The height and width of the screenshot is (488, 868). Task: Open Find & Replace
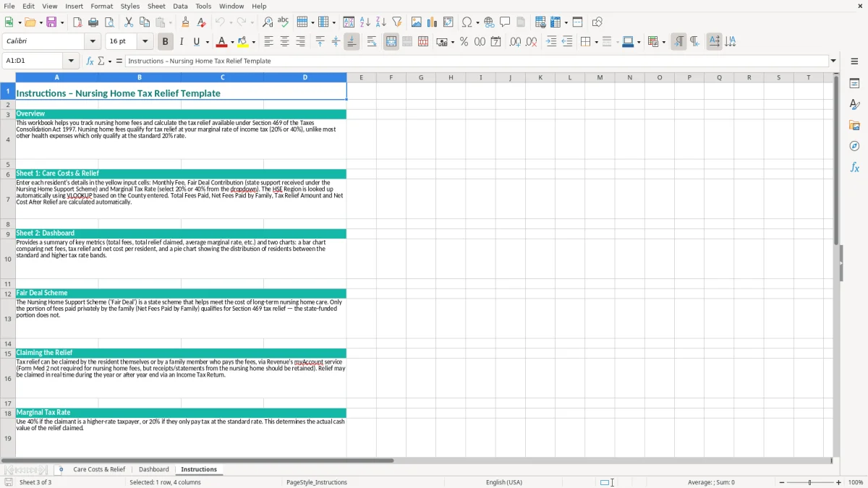click(x=268, y=22)
